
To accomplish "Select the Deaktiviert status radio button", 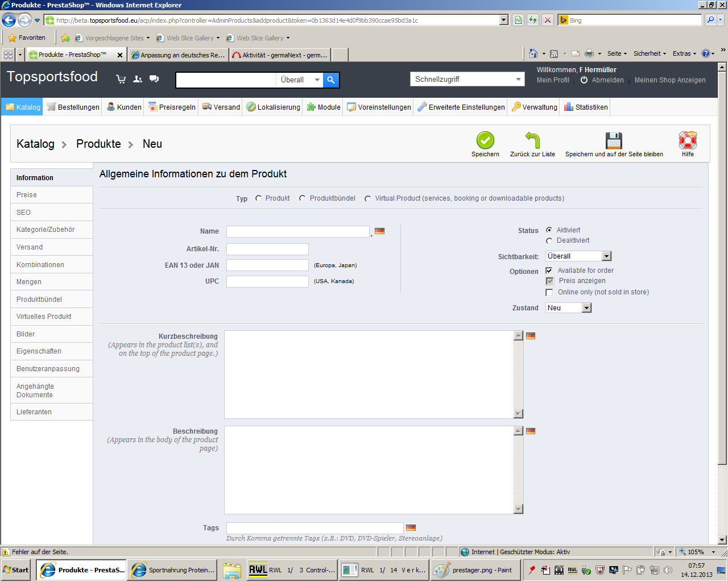I will (x=549, y=240).
